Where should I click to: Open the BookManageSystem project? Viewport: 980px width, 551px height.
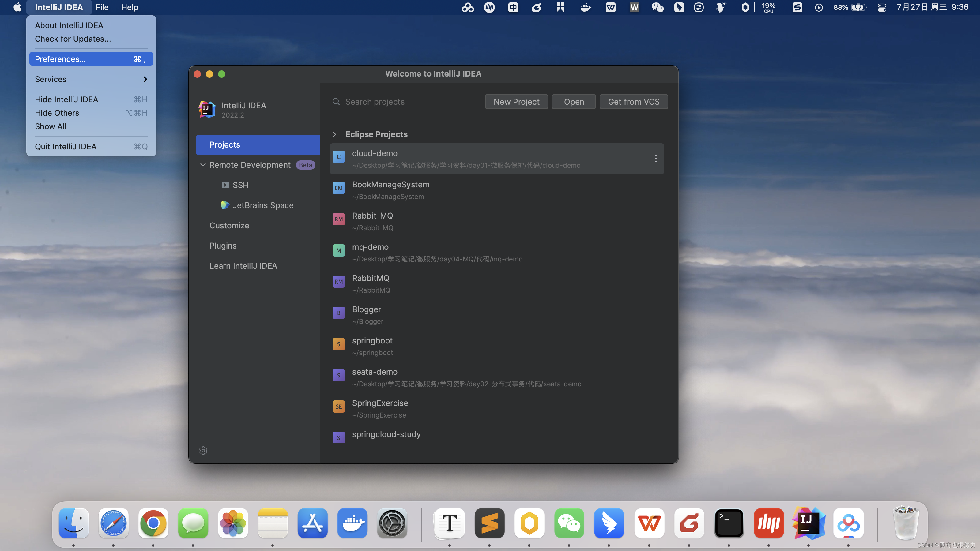pos(497,190)
